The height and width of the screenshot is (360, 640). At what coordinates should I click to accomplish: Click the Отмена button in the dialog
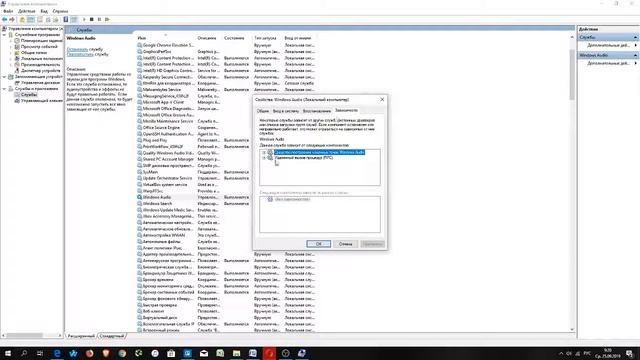[345, 244]
